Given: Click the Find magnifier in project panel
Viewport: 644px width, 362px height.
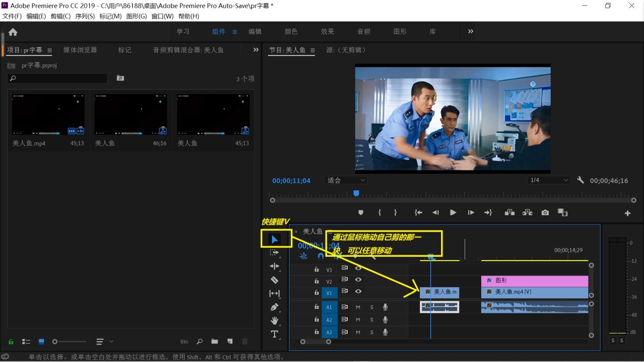Looking at the screenshot, I should [199, 342].
